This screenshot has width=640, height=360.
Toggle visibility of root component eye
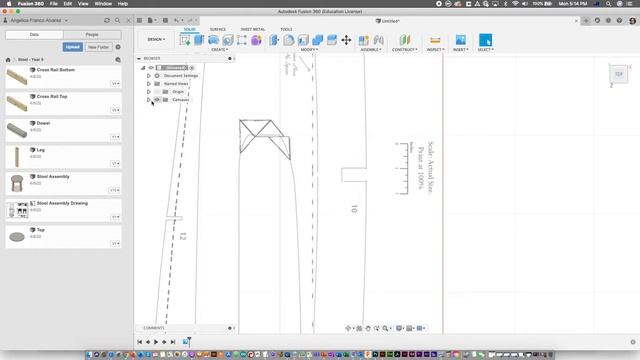coord(151,68)
